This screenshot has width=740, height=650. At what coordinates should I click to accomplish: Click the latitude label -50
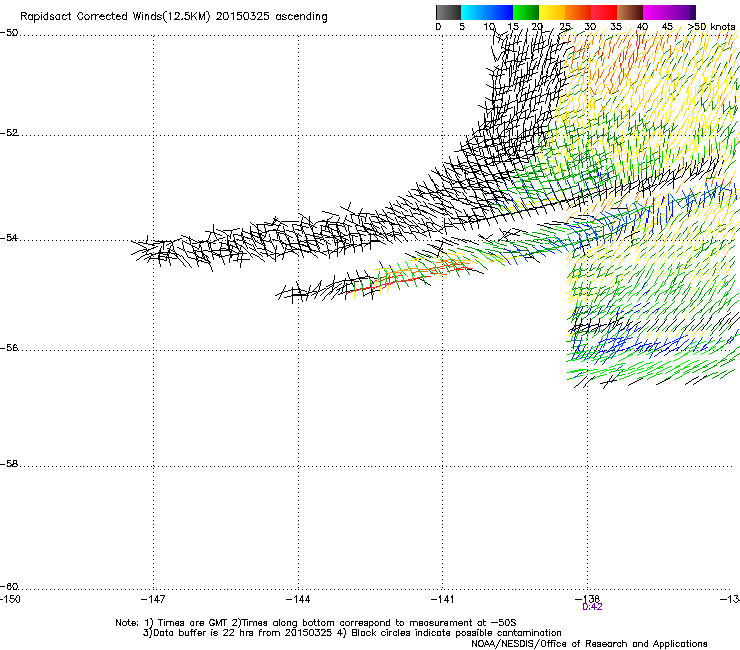9,33
